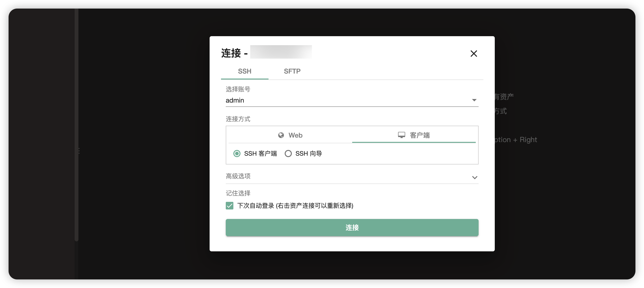Click the green 连接 button
The image size is (644, 288).
(352, 227)
